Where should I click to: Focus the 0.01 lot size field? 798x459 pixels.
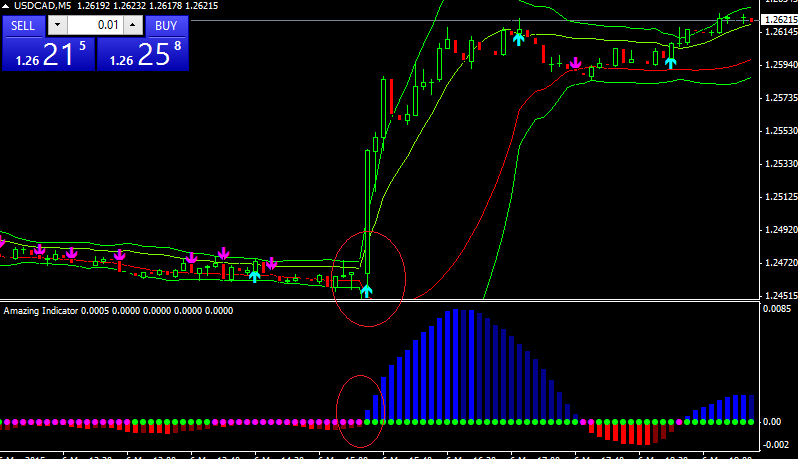(95, 25)
